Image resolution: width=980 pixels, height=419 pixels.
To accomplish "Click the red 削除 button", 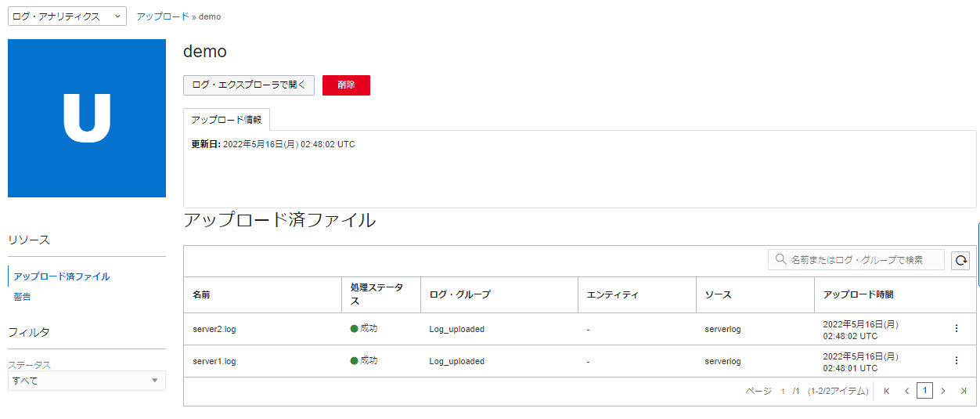I will (346, 85).
